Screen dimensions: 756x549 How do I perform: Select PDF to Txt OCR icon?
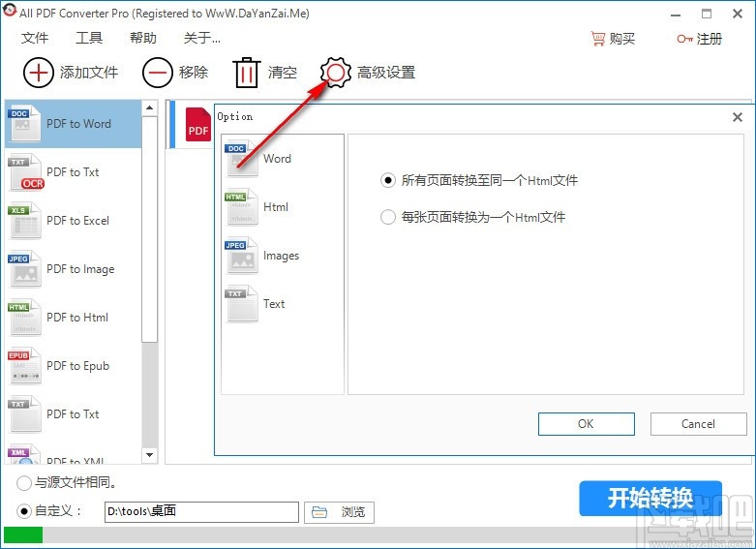tap(25, 171)
